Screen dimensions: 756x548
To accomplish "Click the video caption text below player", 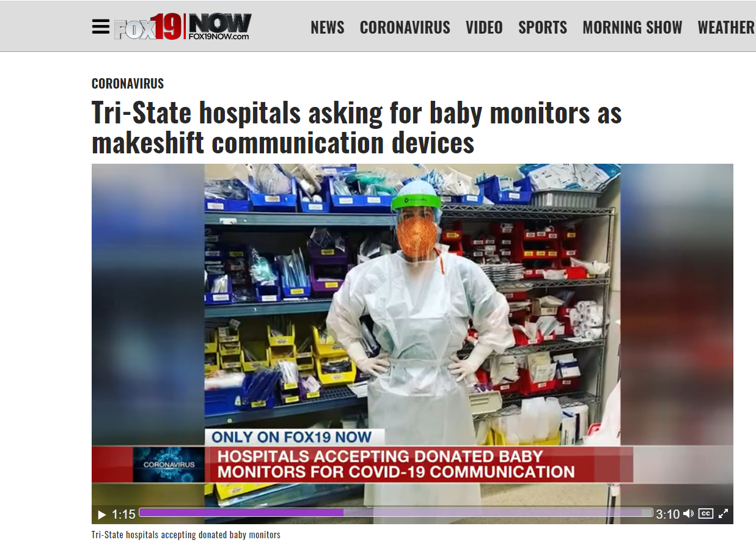I will pos(186,535).
